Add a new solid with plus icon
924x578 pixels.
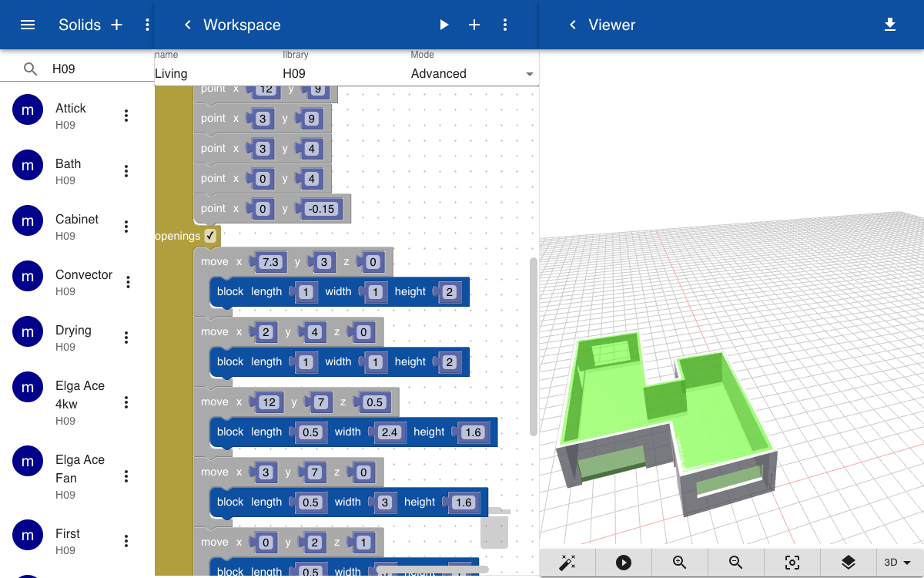[x=117, y=25]
